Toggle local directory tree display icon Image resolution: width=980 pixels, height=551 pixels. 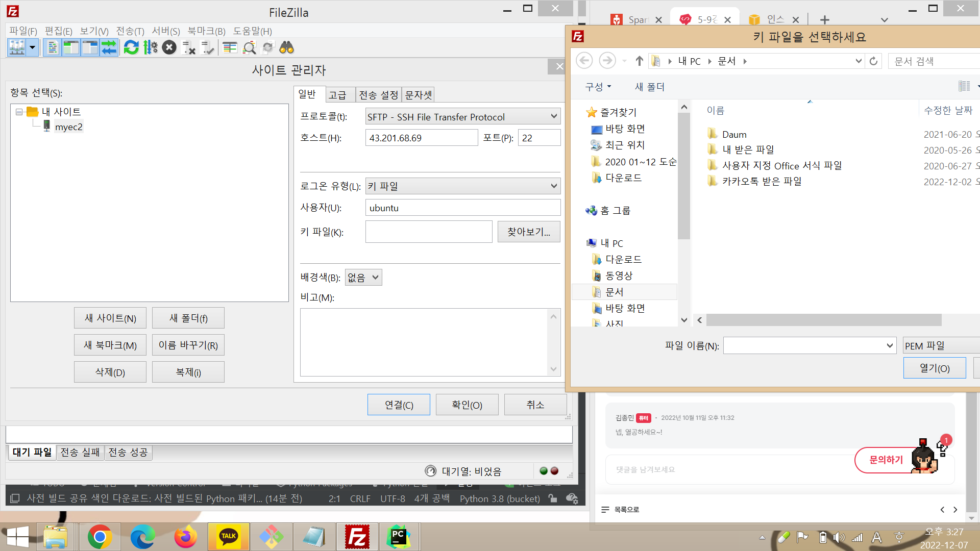tap(71, 48)
